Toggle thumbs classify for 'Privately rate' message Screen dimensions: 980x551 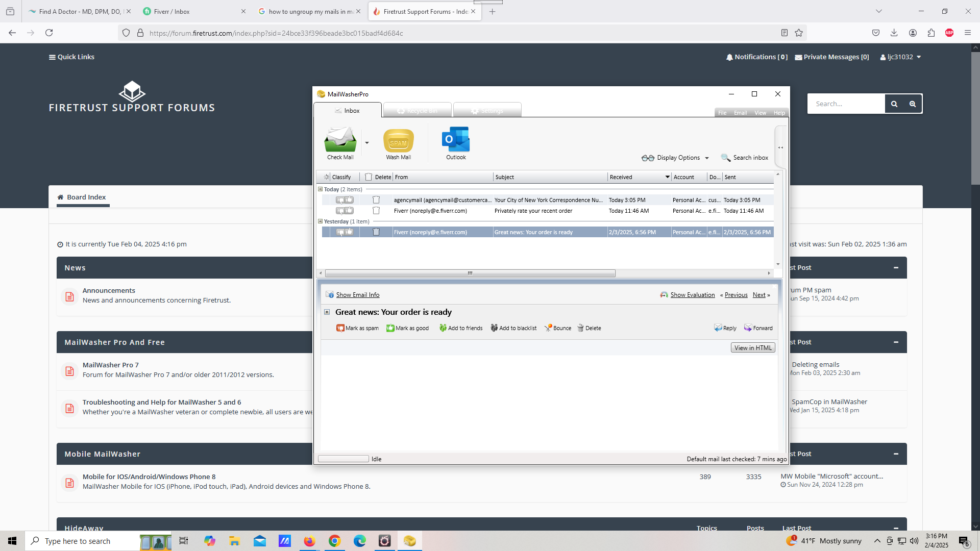click(x=345, y=211)
